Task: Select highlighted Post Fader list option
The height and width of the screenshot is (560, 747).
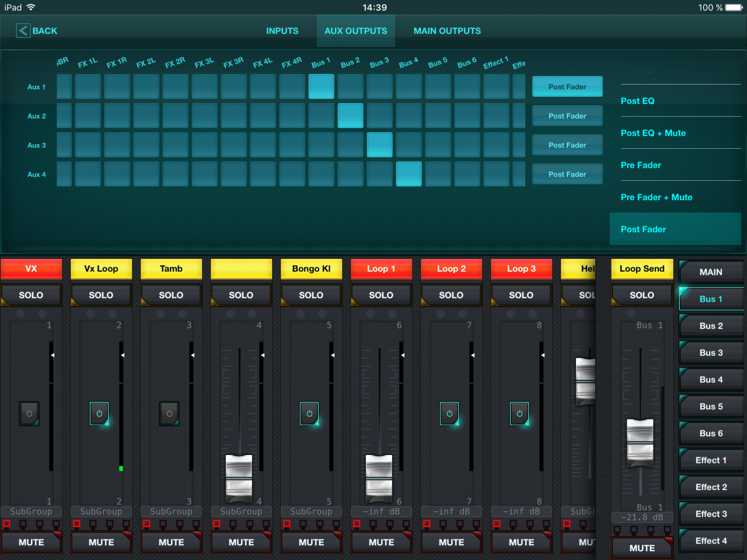Action: coord(675,229)
